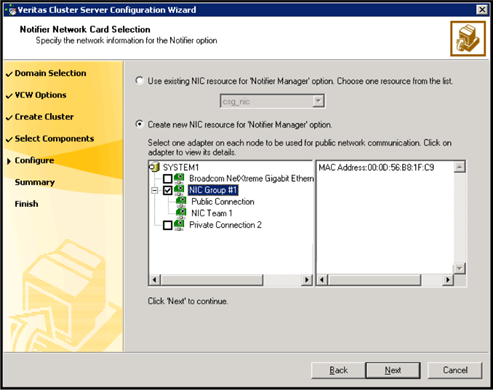This screenshot has height=390, width=493.
Task: Go to Domain Selection step
Action: coord(50,73)
